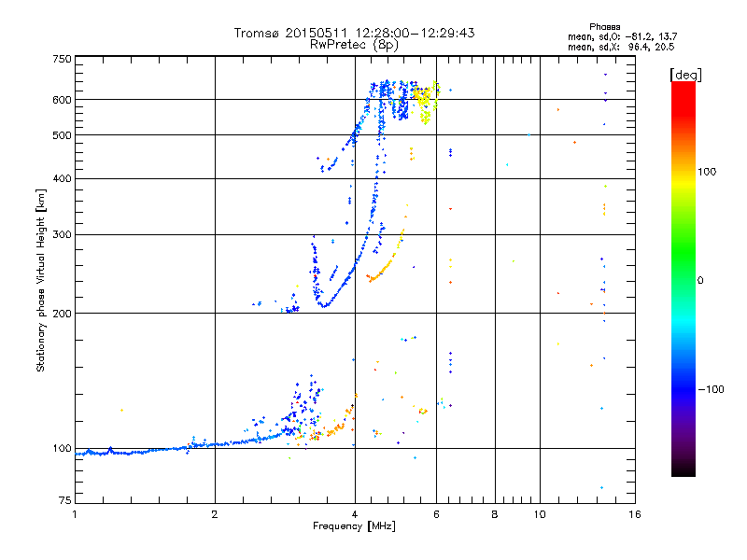Click the y-axis label 'Stationary phase Virtual Height [km]'
This screenshot has width=747, height=560.
[40, 280]
